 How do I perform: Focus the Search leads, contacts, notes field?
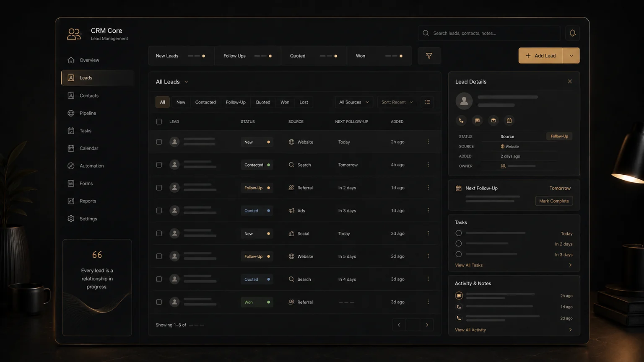tap(489, 33)
